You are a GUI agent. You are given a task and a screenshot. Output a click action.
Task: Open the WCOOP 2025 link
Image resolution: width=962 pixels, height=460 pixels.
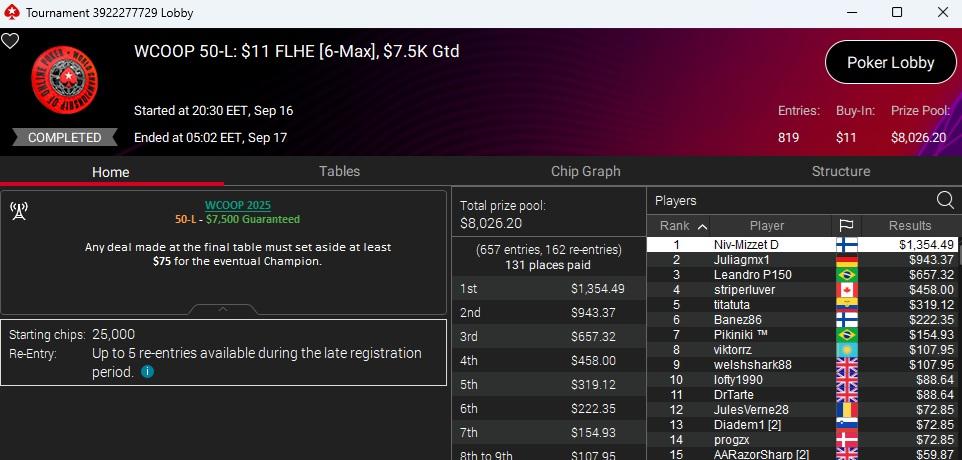tap(237, 205)
